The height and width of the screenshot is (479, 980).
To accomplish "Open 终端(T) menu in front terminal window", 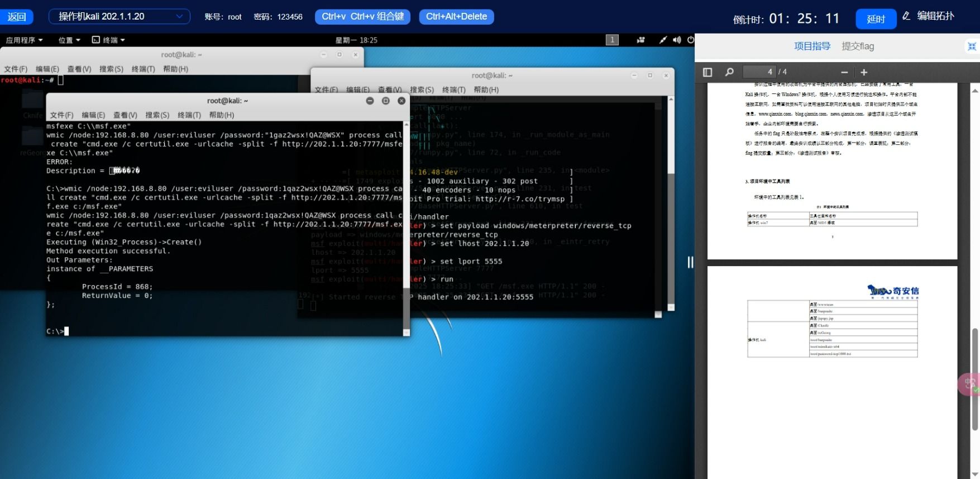I will (x=189, y=115).
